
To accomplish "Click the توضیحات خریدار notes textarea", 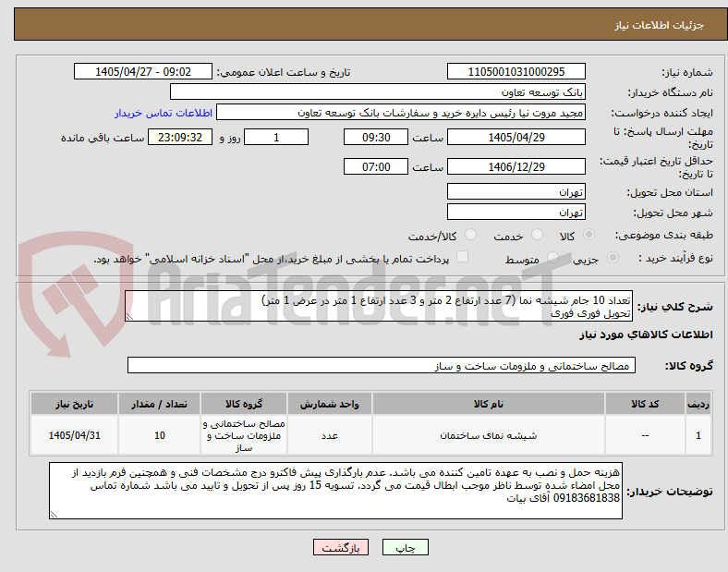I will 335,491.
